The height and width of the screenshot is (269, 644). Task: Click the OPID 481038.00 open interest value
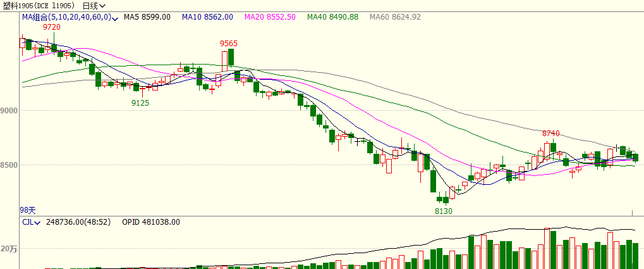click(151, 222)
